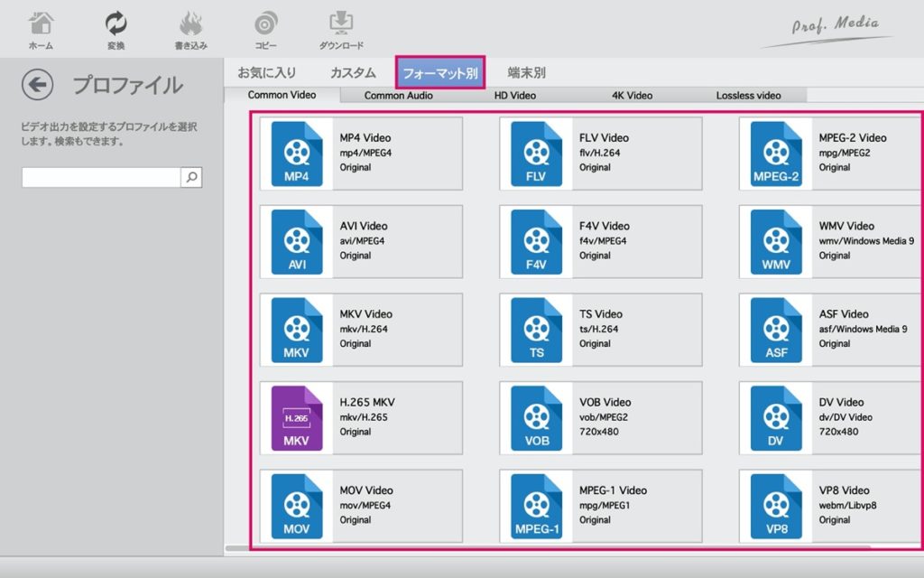924x578 pixels.
Task: Show the HD Video sub-tab
Action: pyautogui.click(x=515, y=96)
